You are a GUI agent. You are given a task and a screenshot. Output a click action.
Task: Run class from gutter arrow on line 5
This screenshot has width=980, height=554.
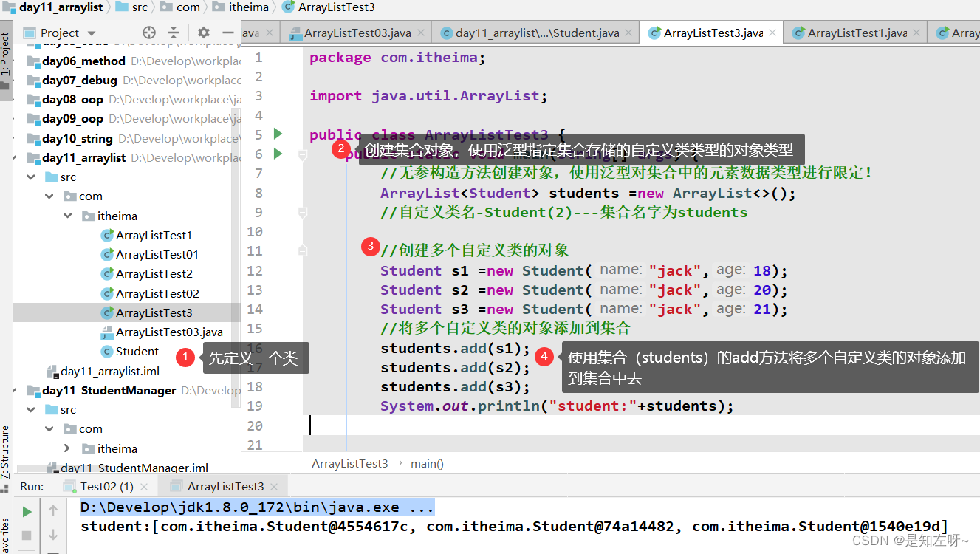pyautogui.click(x=278, y=134)
